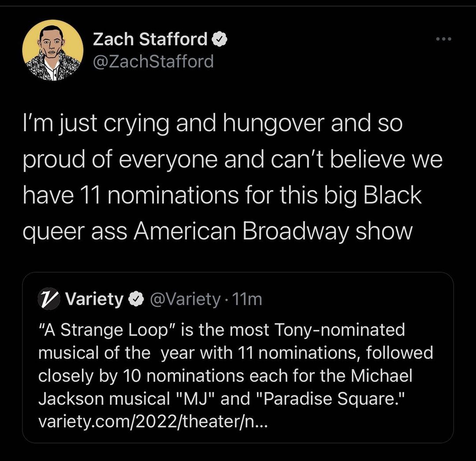Open the tweet's three-dot more menu
The image size is (476, 461).
point(444,39)
